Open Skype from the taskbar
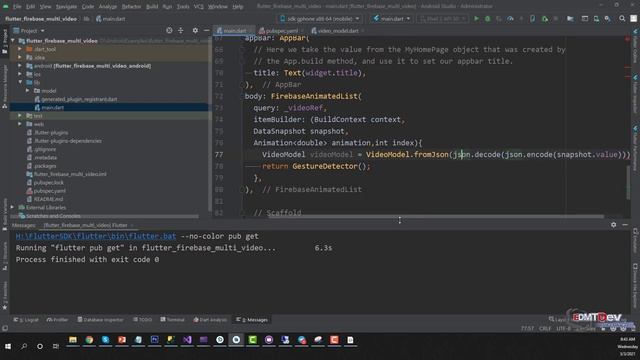The height and width of the screenshot is (360, 640). coord(105,340)
